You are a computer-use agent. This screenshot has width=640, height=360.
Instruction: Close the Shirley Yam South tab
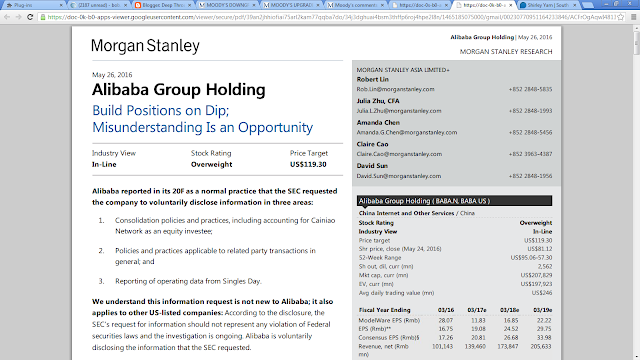pyautogui.click(x=575, y=5)
